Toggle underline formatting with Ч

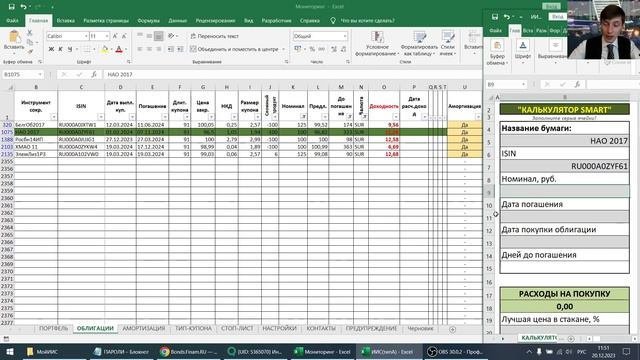70,49
